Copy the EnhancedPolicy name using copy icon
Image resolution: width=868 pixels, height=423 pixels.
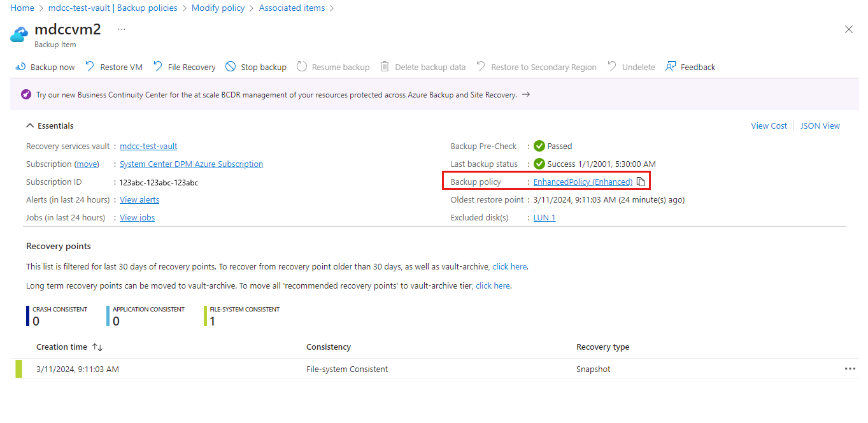coord(641,182)
